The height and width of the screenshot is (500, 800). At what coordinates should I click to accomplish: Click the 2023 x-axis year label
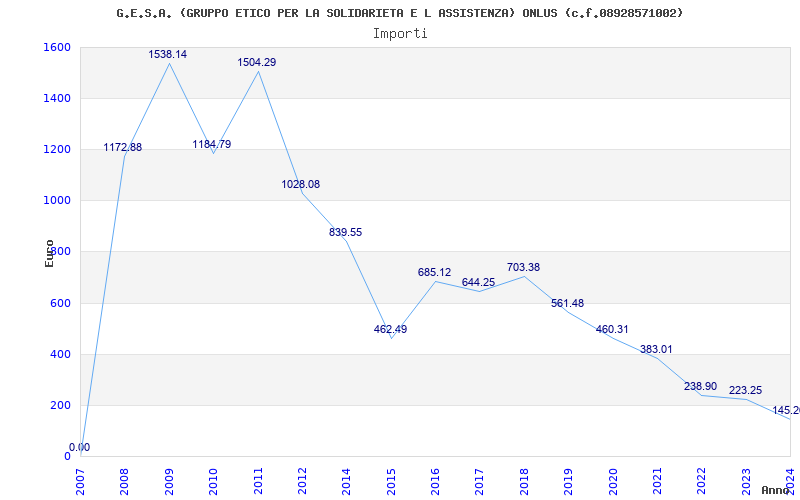[x=746, y=481]
